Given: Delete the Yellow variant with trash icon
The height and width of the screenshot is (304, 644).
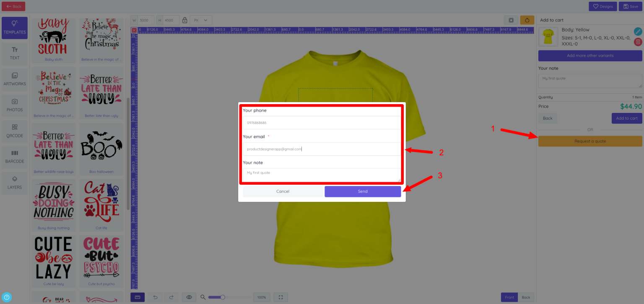Looking at the screenshot, I should click(638, 42).
